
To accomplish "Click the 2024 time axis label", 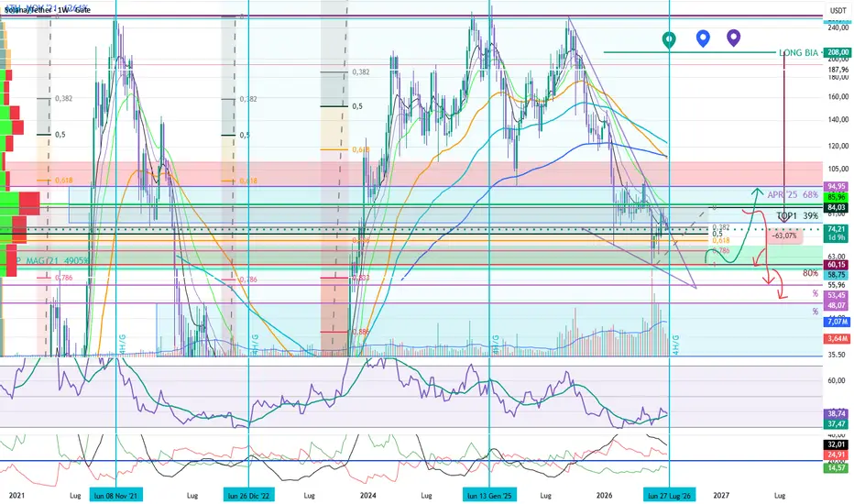I will (x=368, y=495).
